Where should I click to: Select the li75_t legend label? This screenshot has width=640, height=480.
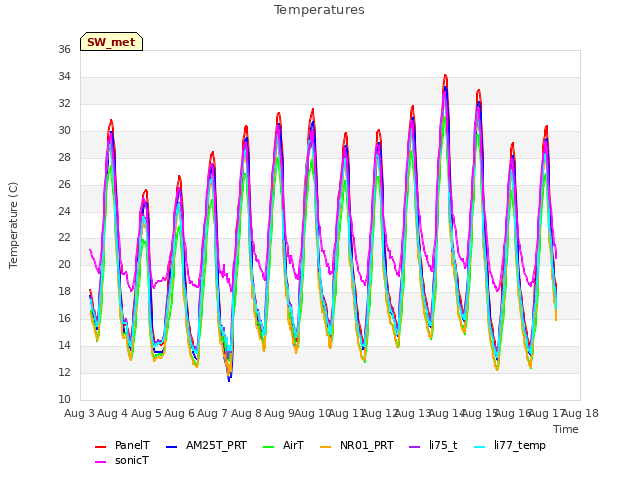[x=443, y=445]
